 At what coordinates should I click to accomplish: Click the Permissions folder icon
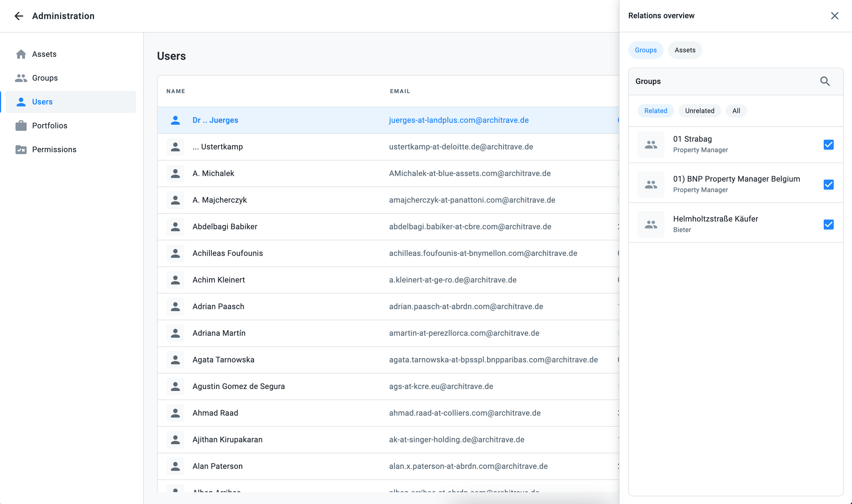click(x=21, y=149)
